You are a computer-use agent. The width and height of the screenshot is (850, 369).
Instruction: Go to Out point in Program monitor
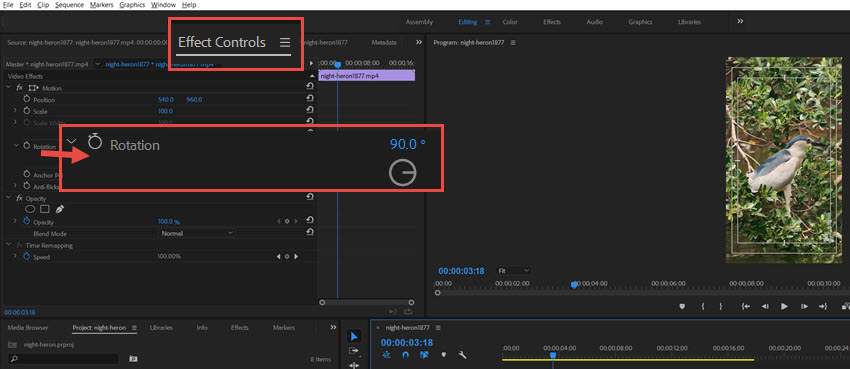(823, 307)
